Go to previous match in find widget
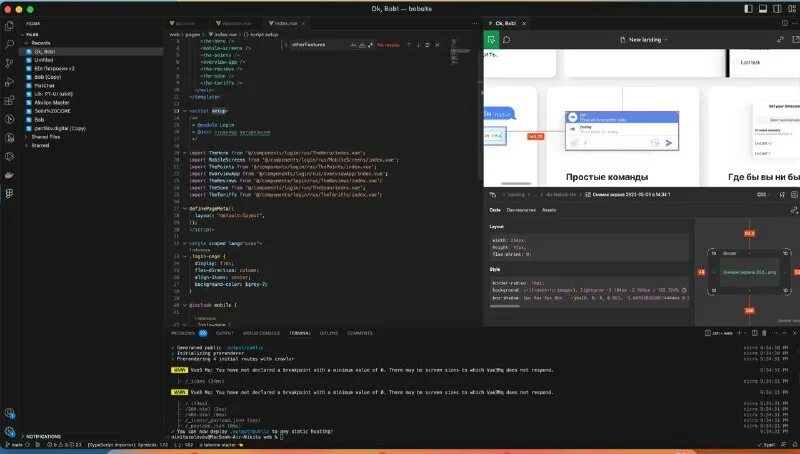The height and width of the screenshot is (454, 800). pos(409,45)
